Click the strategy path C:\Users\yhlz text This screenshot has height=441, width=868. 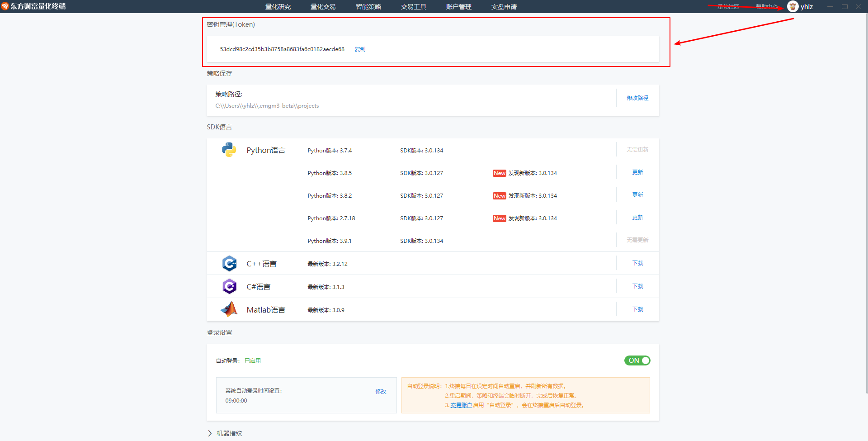pyautogui.click(x=267, y=106)
